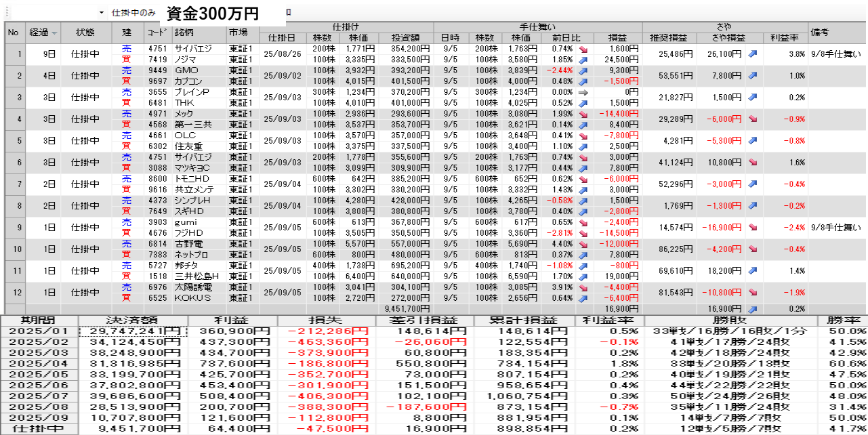The width and height of the screenshot is (868, 435).
Task: Click blue up arrow next to 18,200円 spread
Action: pos(752,271)
